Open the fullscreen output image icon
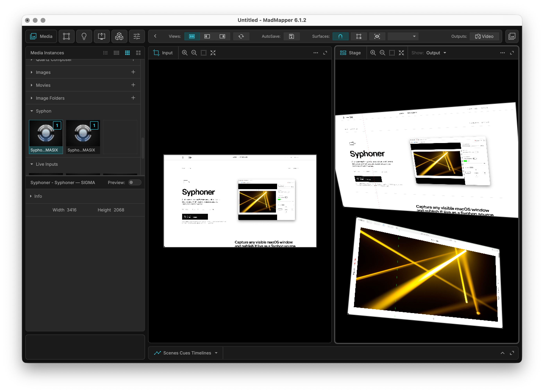 [512, 36]
